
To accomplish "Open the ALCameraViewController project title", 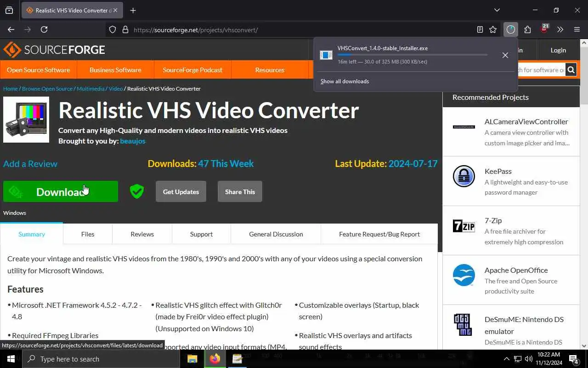I will pyautogui.click(x=526, y=122).
